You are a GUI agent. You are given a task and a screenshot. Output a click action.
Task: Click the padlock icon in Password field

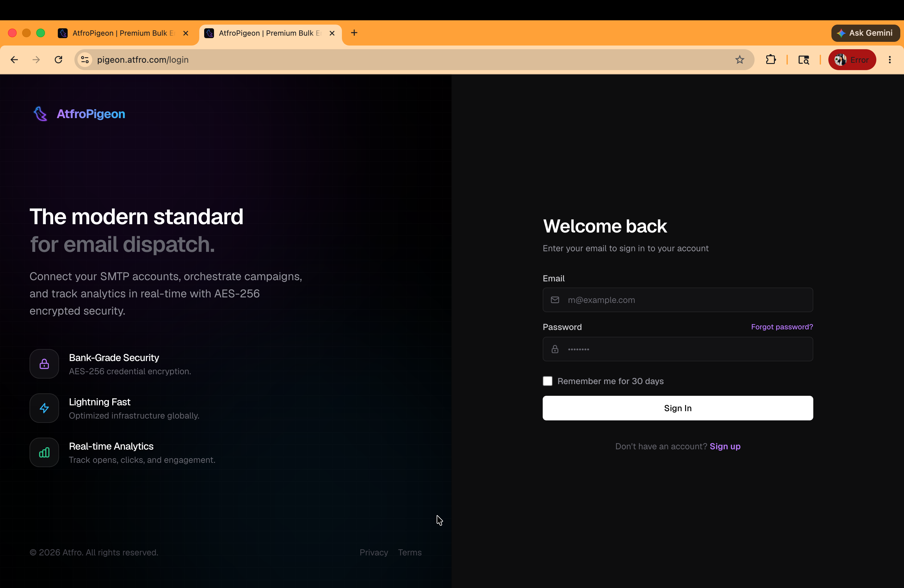coord(555,349)
